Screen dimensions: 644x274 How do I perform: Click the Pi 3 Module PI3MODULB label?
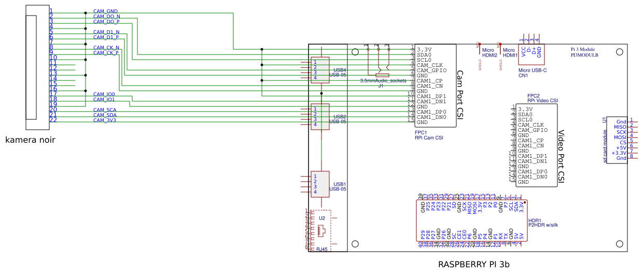(x=584, y=51)
